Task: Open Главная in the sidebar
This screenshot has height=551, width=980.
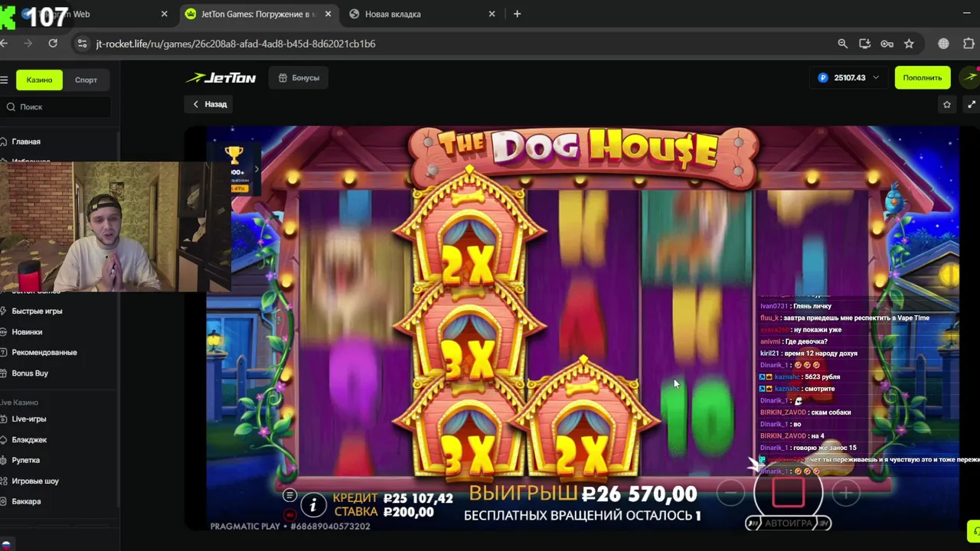Action: (25, 142)
